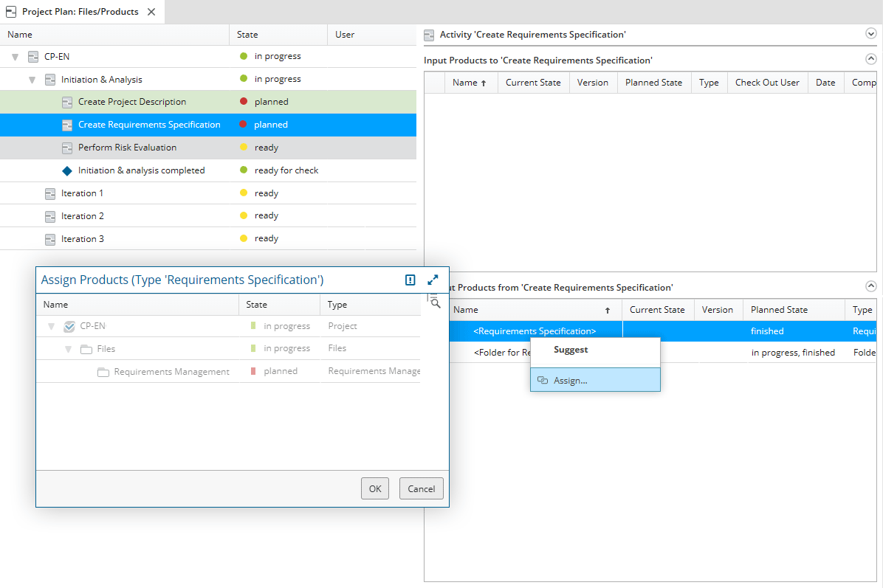Click the search filter magnifier icon
Viewport: 883px width, 588px height.
point(435,302)
